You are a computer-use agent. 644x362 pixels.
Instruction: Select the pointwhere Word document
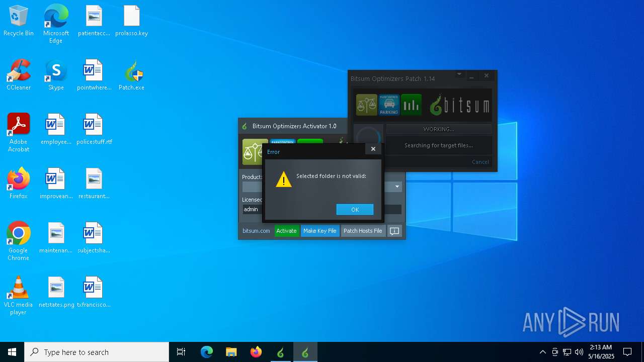[x=94, y=75]
